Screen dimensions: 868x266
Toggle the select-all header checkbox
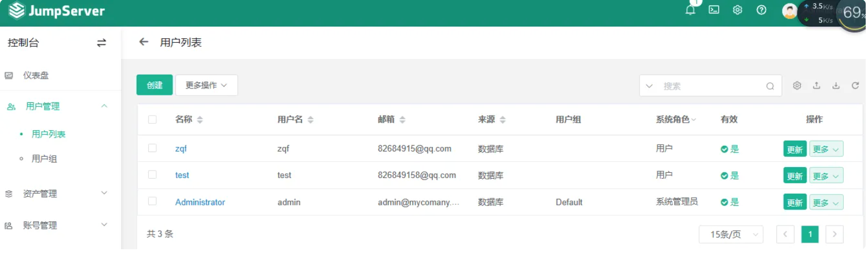(x=152, y=120)
